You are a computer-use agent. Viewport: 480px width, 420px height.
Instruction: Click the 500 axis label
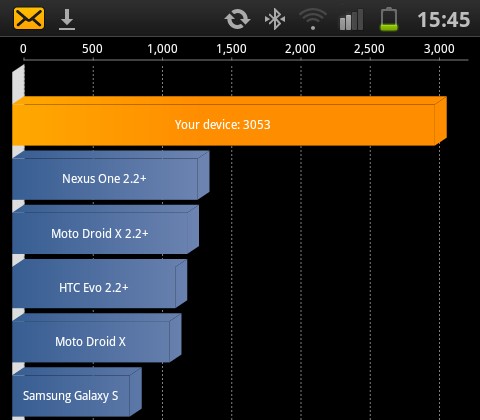(x=92, y=49)
